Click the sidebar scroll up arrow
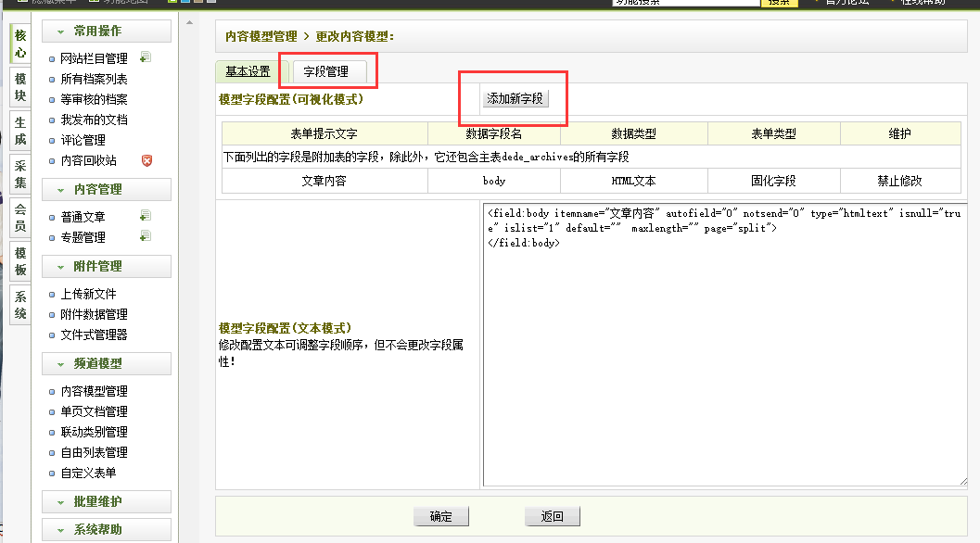 (189, 22)
